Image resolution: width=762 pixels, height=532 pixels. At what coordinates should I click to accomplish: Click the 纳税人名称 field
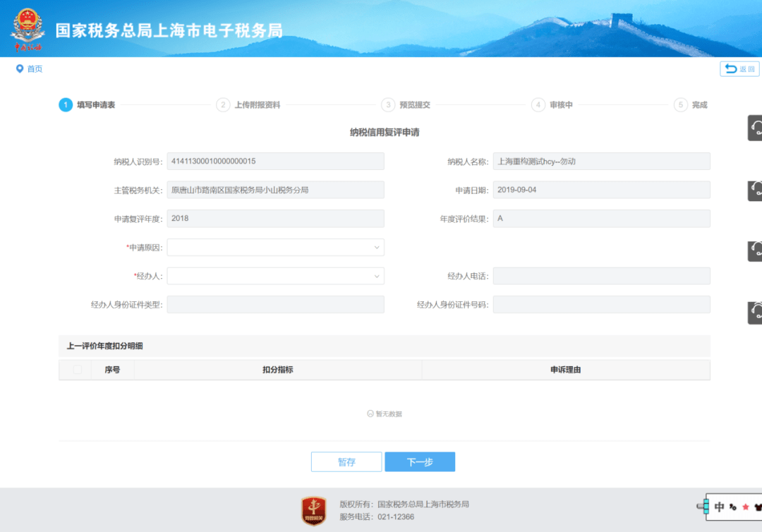click(x=602, y=162)
